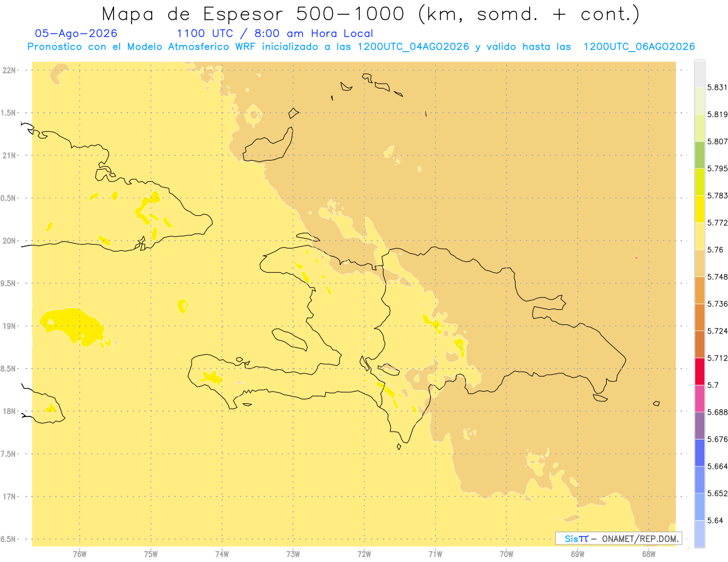Click the 18N latitude axis label
This screenshot has height=562, width=728.
[x=10, y=412]
